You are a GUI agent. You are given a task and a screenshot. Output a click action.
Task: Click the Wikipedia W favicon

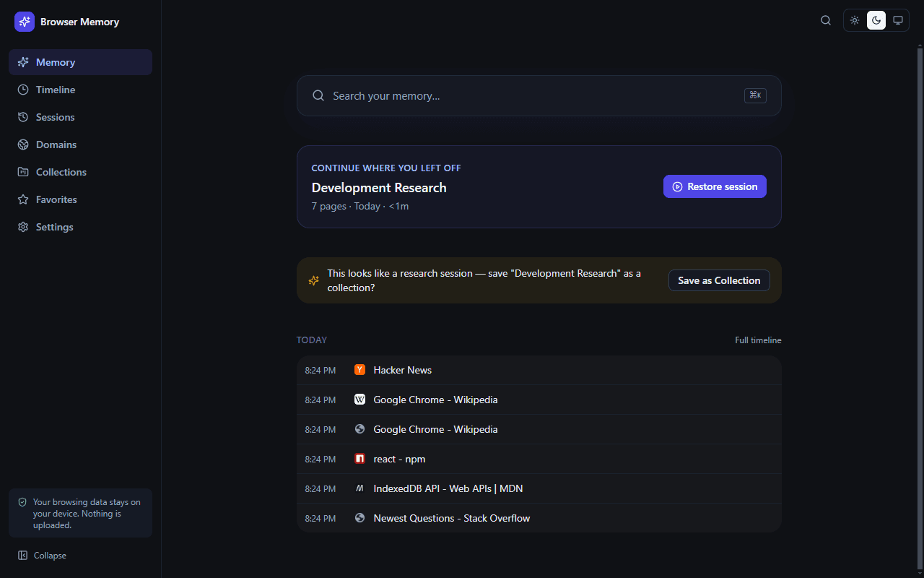click(360, 400)
